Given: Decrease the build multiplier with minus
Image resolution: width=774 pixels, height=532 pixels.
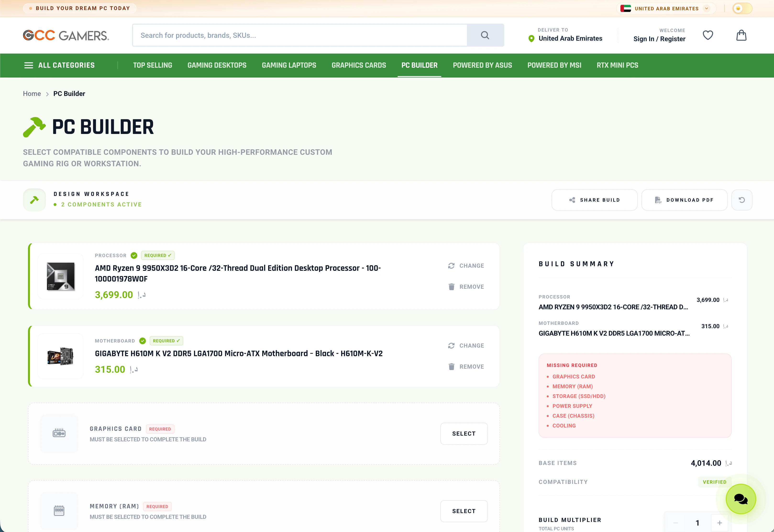Looking at the screenshot, I should point(675,523).
